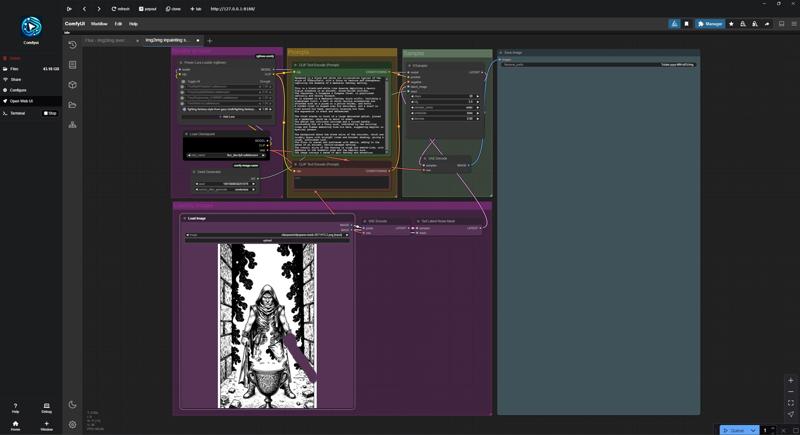Collapse the Seed Generator node
800x435 pixels.
[194, 172]
